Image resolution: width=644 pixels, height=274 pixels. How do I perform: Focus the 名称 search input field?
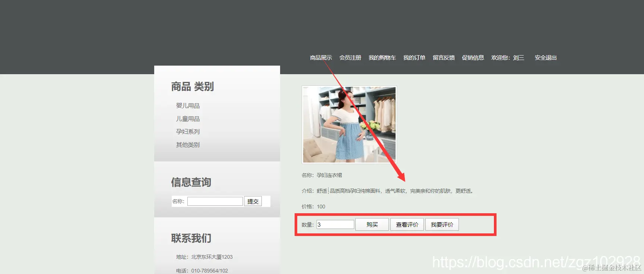215,201
